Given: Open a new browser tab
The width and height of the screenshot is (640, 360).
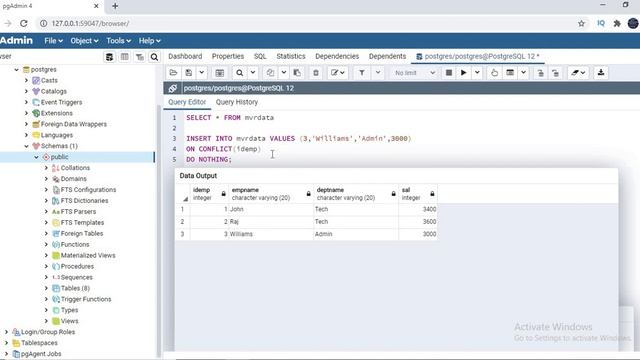Looking at the screenshot, I should (115, 6).
